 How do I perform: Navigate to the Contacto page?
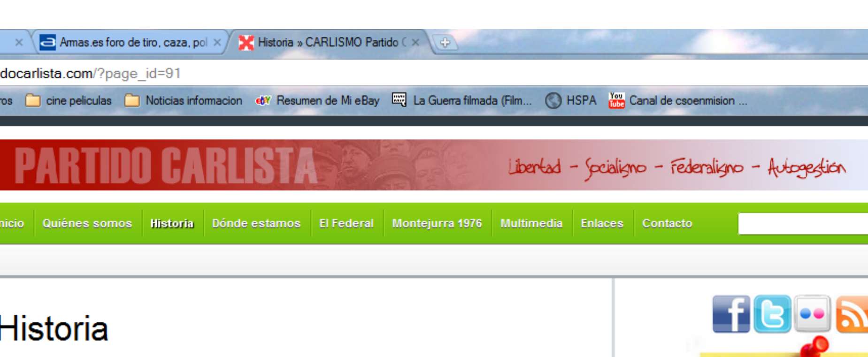[x=667, y=223]
